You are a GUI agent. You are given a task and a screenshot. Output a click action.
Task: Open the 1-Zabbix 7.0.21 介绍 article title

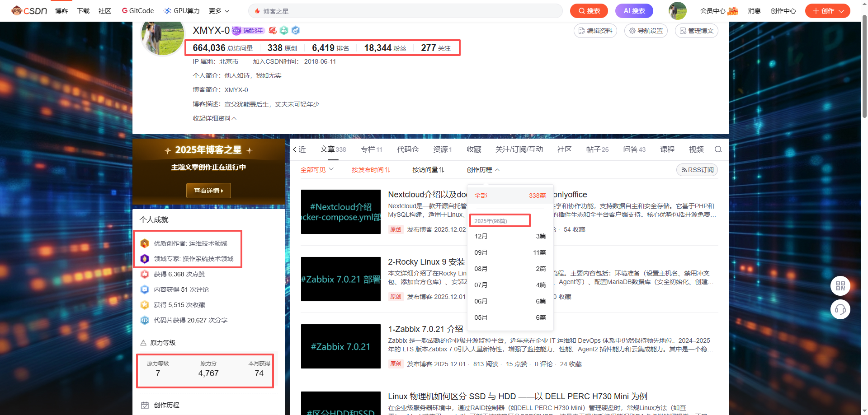coord(425,329)
